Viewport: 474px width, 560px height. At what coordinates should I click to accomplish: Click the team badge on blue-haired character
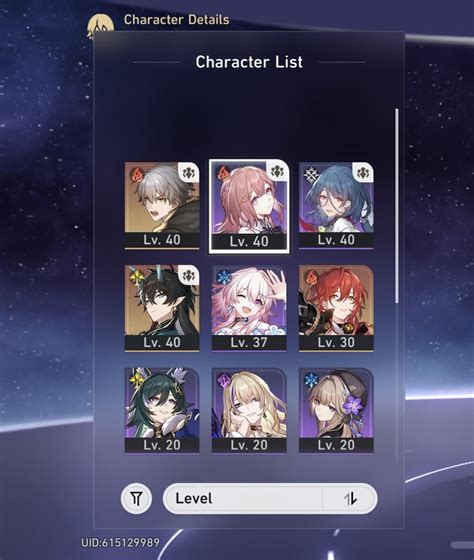pyautogui.click(x=363, y=173)
